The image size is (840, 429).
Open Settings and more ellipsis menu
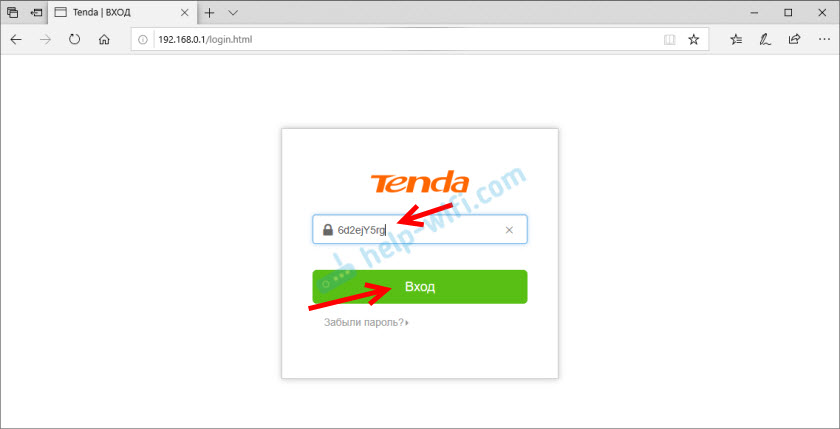click(x=824, y=39)
